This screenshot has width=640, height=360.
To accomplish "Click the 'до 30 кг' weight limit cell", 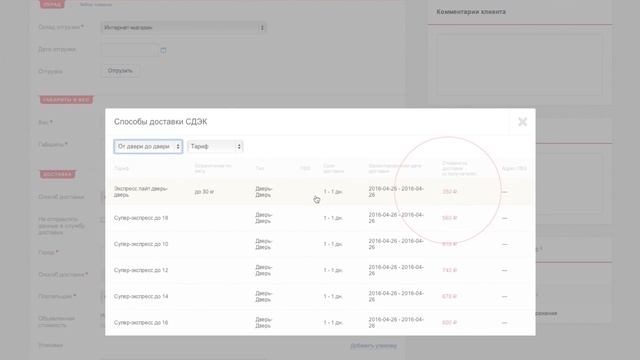I will pyautogui.click(x=204, y=192).
